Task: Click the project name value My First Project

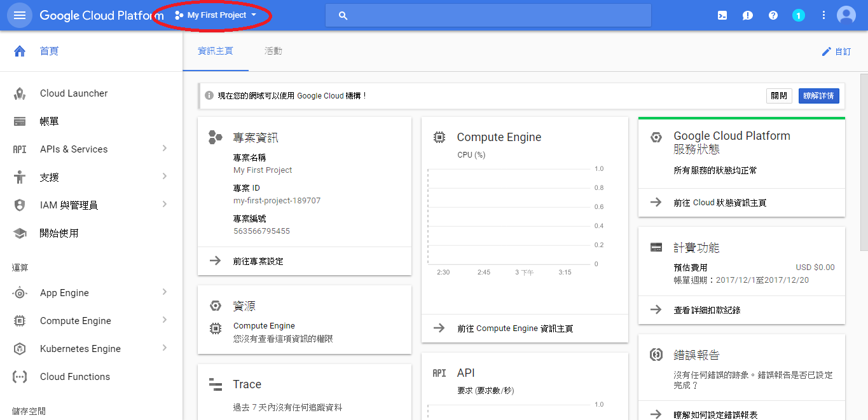Action: pyautogui.click(x=263, y=170)
